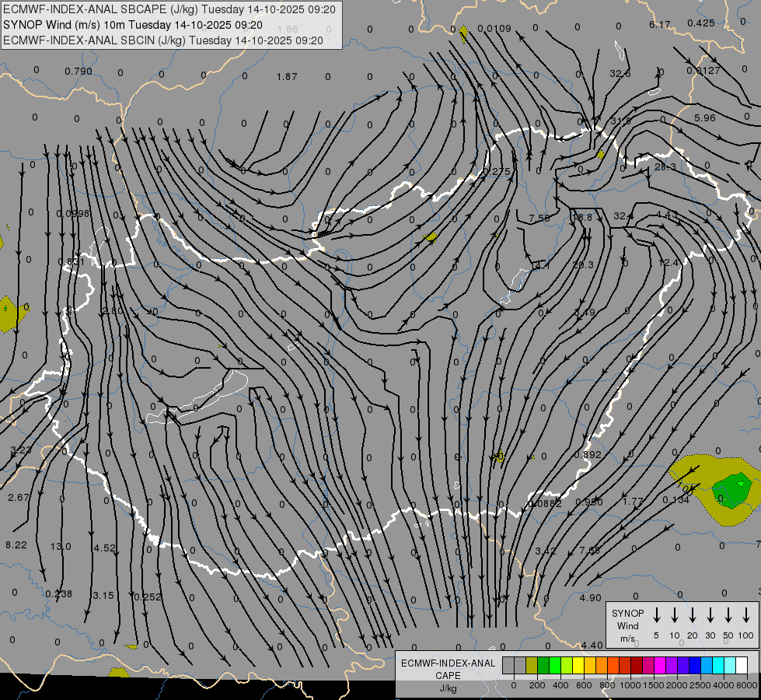The width and height of the screenshot is (761, 700).
Task: Choose the deep blue CAPE legend swatch
Action: [x=695, y=666]
